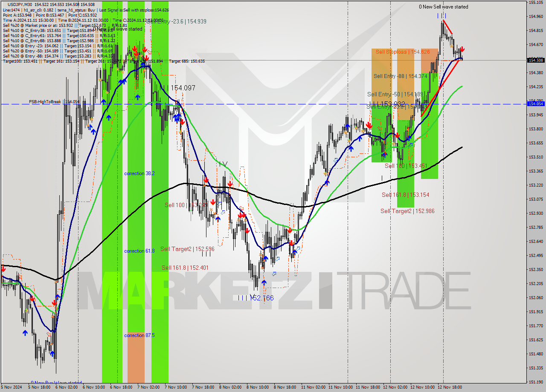Viewport: 546px width, 392px height.
Task: Click the '6 Nov 18:00' time axis label
Action: [x=121, y=387]
